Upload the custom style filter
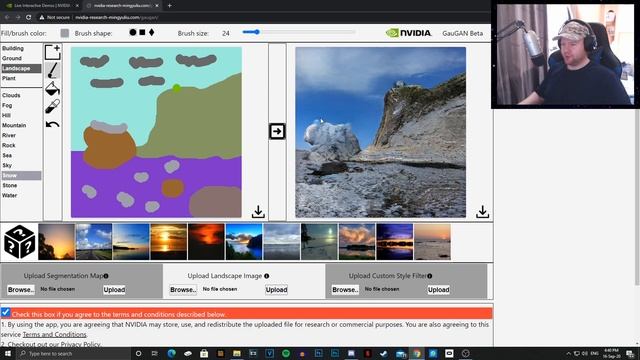640x360 pixels. click(439, 289)
